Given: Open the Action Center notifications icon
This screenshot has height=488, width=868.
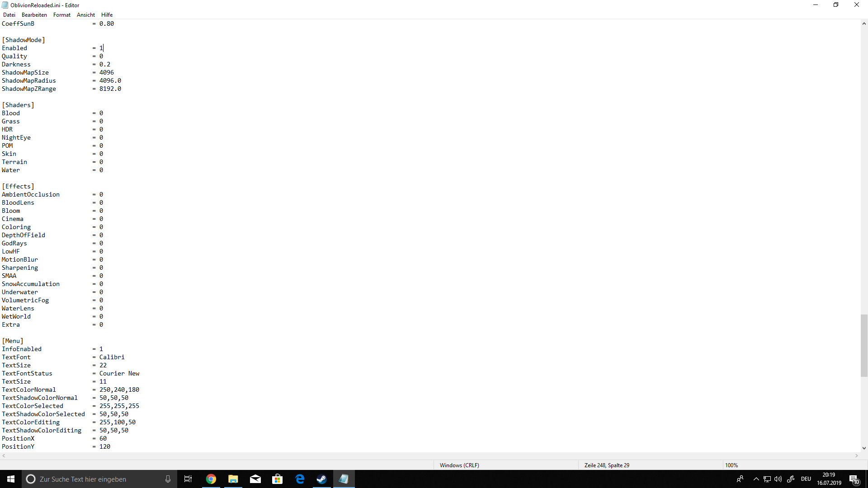Looking at the screenshot, I should 854,479.
